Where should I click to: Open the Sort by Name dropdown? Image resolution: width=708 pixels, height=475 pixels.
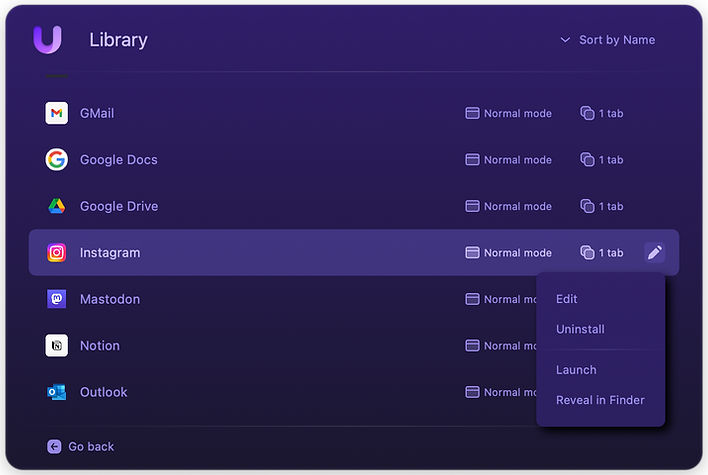(608, 40)
